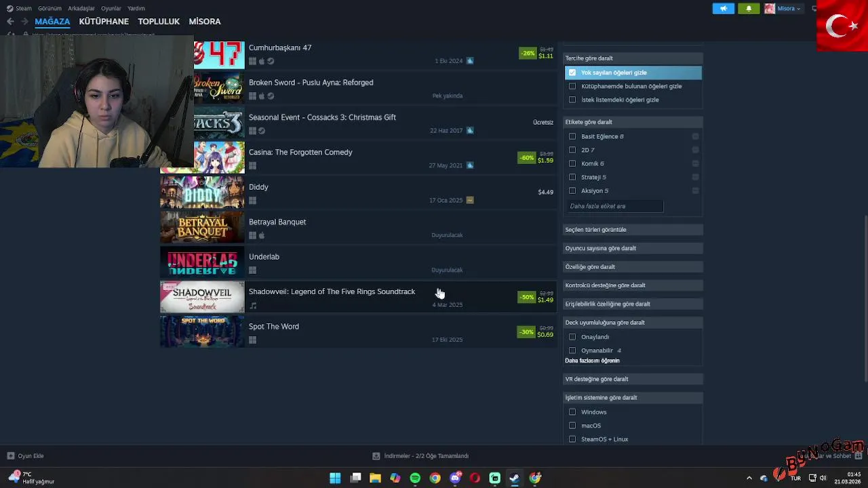The height and width of the screenshot is (488, 868).
Task: Tick the 2D tag checkbox
Action: click(x=572, y=150)
